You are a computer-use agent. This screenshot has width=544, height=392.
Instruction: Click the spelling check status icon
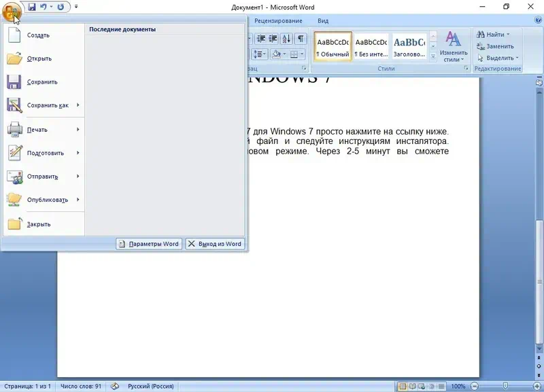click(115, 386)
